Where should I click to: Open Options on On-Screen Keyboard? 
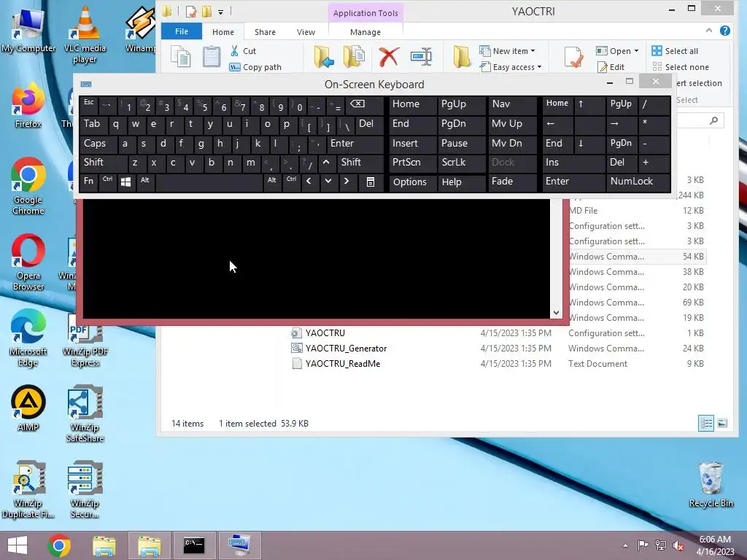(x=412, y=182)
